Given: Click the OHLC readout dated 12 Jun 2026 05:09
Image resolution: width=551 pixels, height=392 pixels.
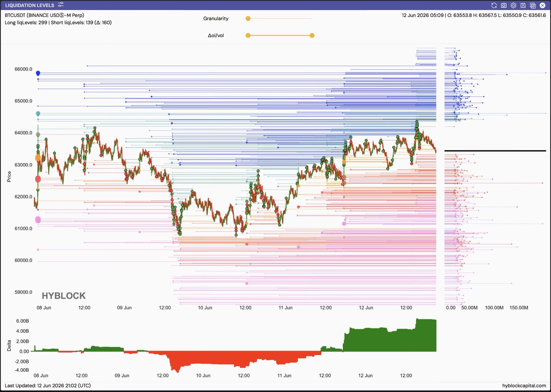Looking at the screenshot, I should coord(473,15).
